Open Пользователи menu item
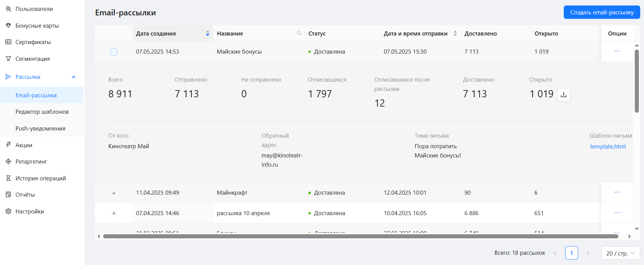Viewport: 644px width, 265px height. click(34, 9)
